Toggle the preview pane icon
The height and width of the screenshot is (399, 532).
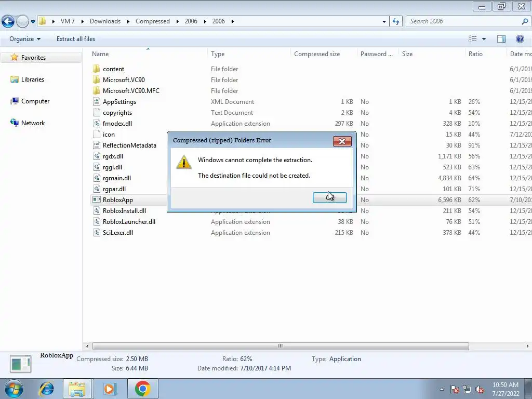(501, 39)
